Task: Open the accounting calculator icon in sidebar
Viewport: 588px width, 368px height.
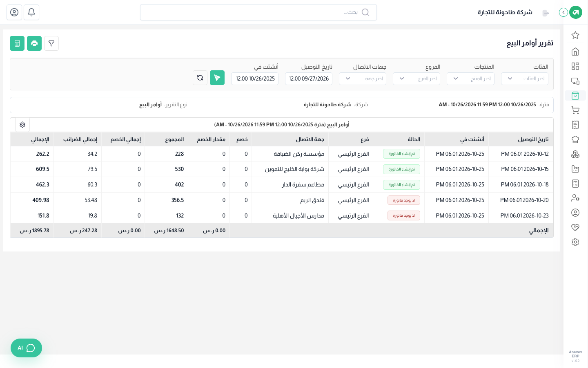Action: (x=575, y=184)
